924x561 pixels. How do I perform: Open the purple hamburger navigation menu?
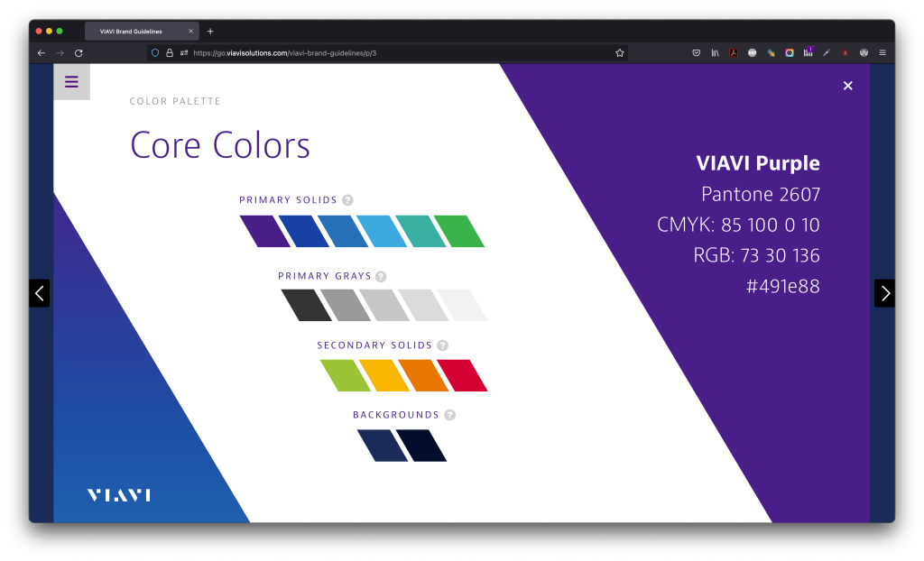click(x=71, y=82)
